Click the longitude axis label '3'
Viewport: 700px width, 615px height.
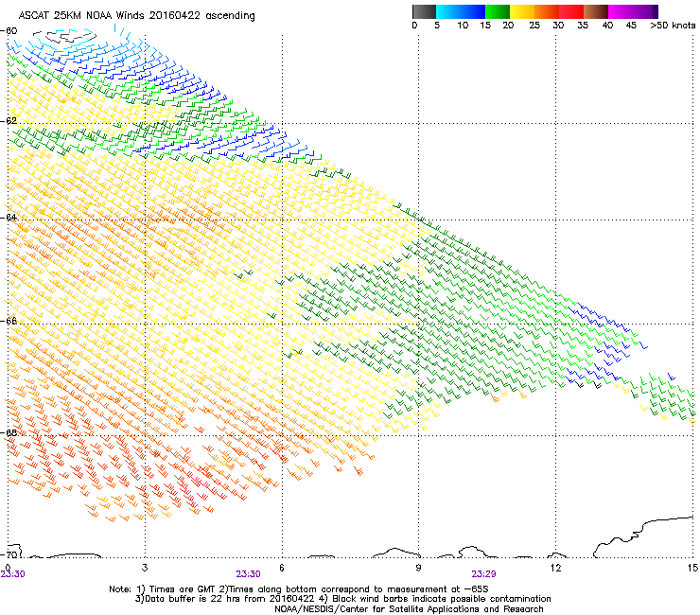(x=145, y=568)
